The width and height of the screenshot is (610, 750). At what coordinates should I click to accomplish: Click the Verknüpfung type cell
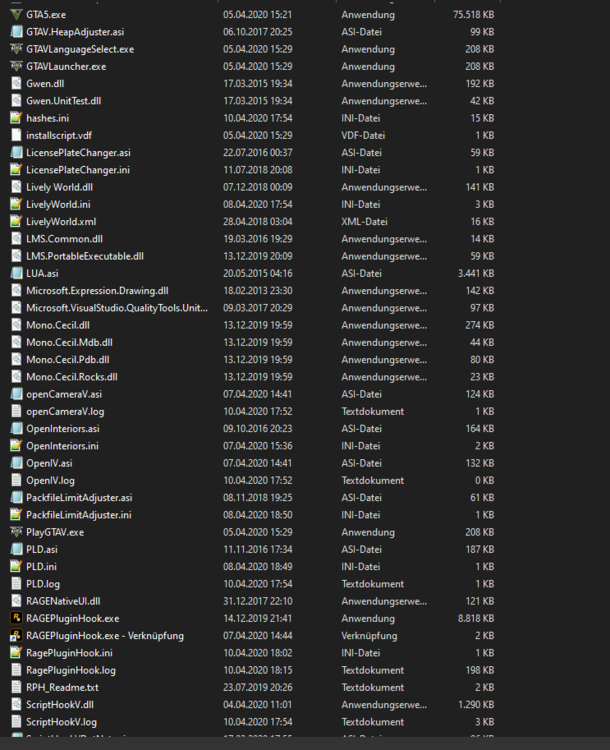pos(369,636)
